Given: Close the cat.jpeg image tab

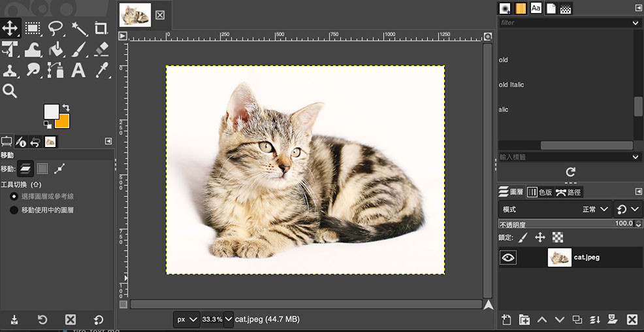Looking at the screenshot, I should pos(160,15).
